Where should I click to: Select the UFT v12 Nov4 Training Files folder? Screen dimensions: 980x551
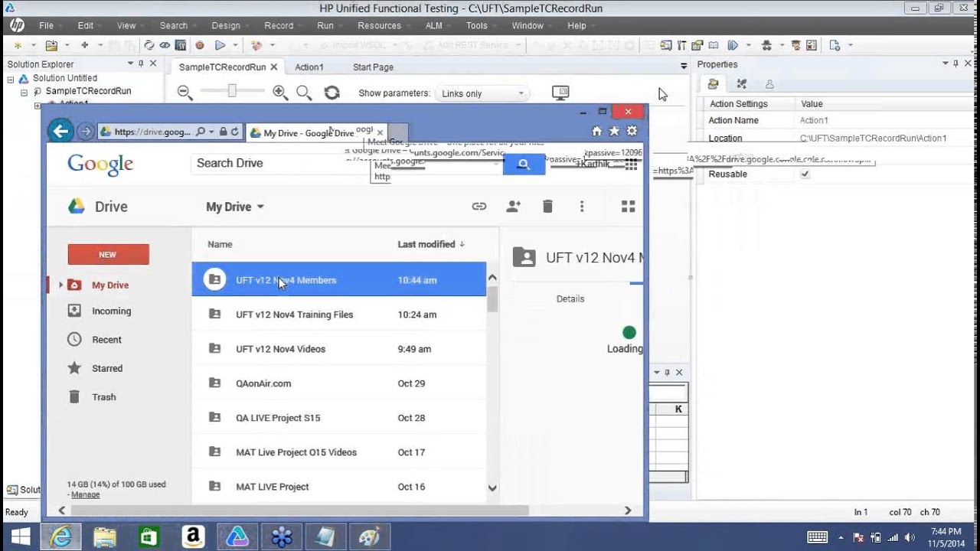(x=338, y=315)
